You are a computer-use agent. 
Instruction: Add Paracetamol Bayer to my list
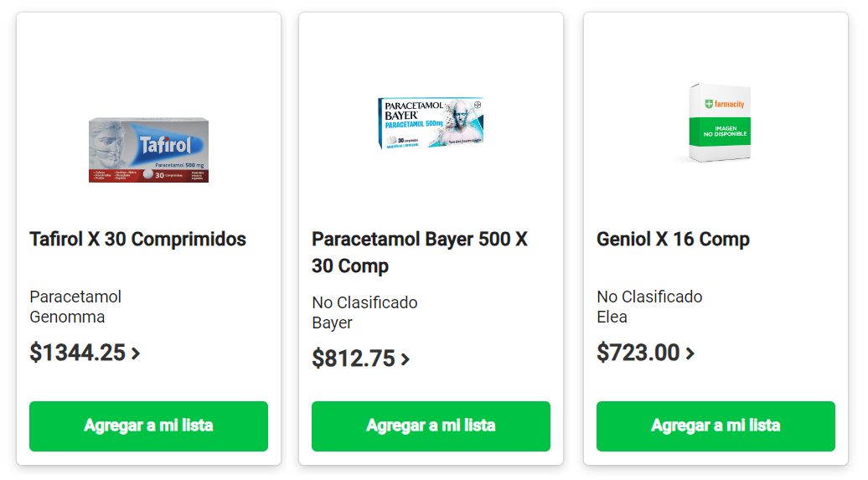431,426
